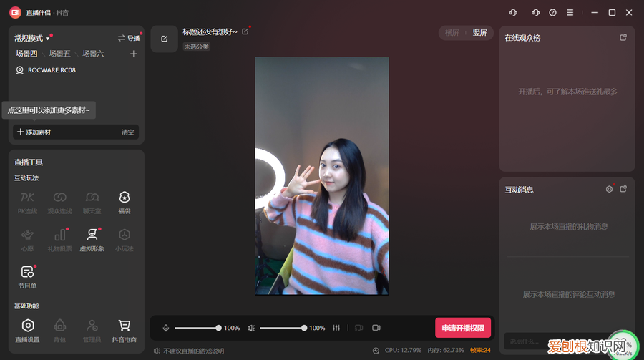
Task: Open 观众连线 audience link tool
Action: [59, 203]
